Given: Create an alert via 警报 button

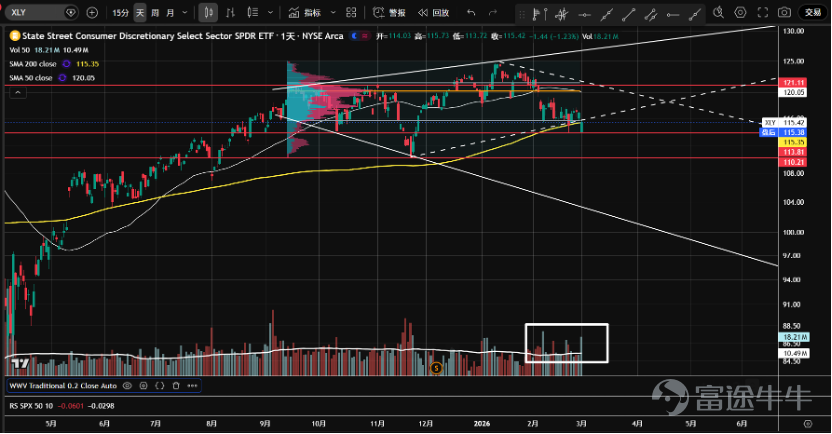Looking at the screenshot, I should 389,12.
